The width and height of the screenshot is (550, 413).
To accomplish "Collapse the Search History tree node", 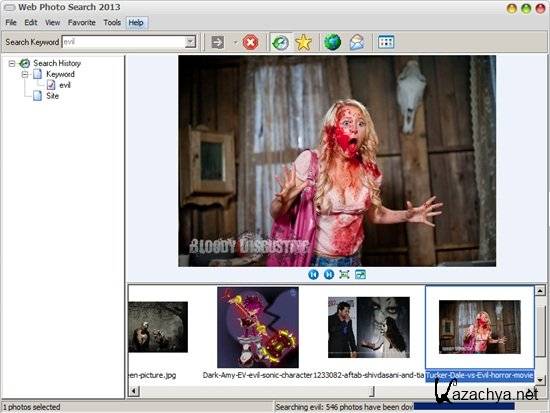I will [12, 64].
